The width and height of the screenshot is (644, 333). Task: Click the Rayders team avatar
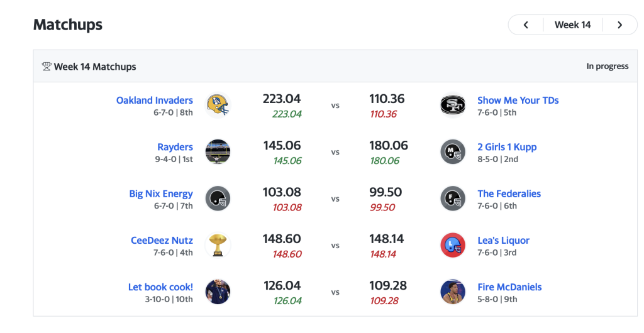tap(218, 151)
